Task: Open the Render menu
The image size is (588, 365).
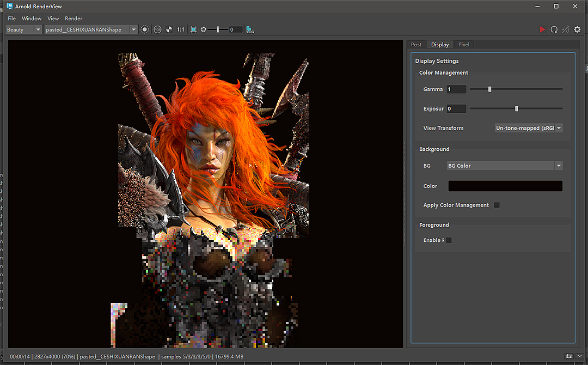Action: [73, 19]
